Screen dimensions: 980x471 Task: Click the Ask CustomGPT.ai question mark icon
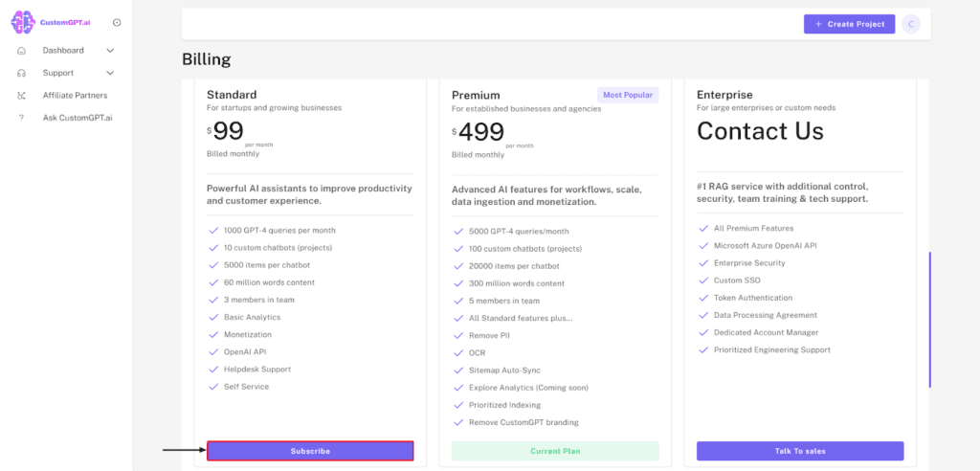21,118
